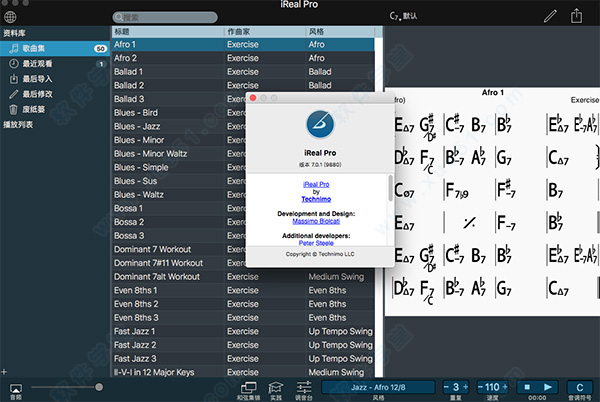This screenshot has height=402, width=600.
Task: Select song Even 8ths 2
Action: [243, 304]
